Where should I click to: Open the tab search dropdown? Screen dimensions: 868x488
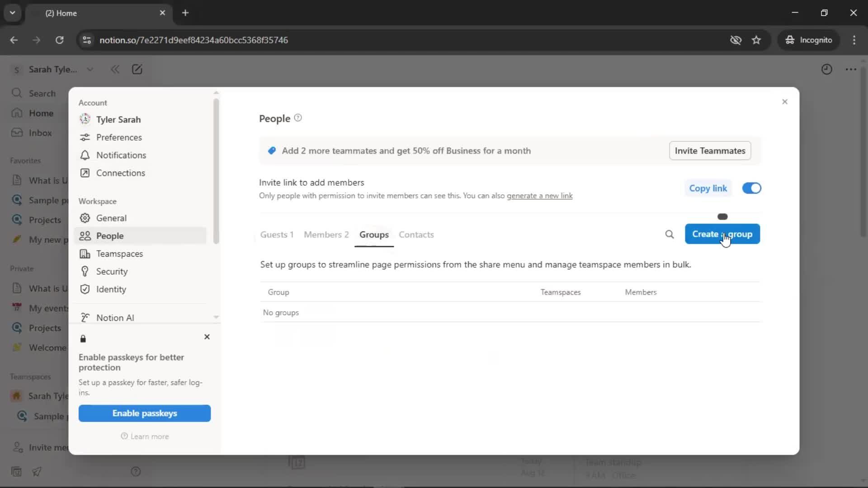(13, 13)
